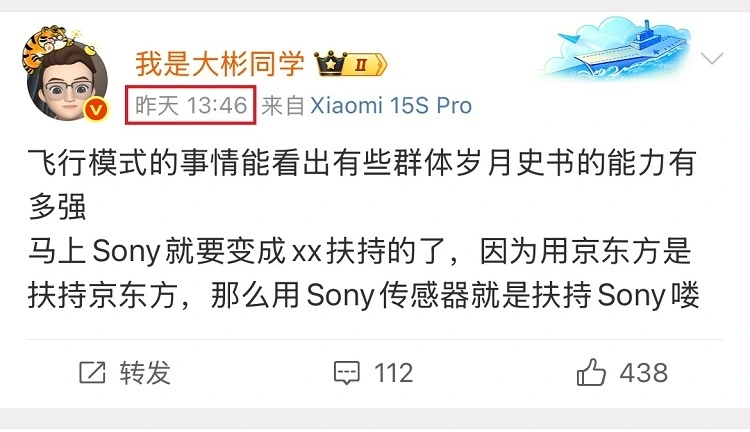View the user's cartoon avatar picture
This screenshot has height=432, width=750.
[67, 81]
